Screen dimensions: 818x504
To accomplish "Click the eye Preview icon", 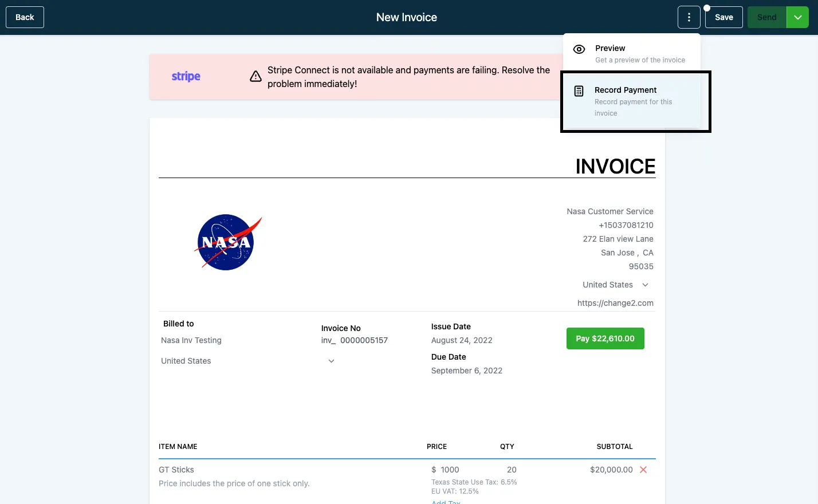I will (579, 49).
